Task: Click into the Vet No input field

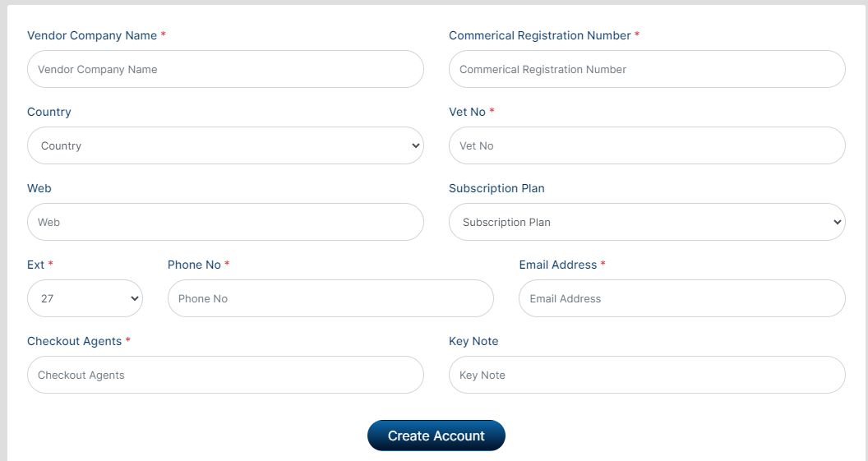Action: 647,146
